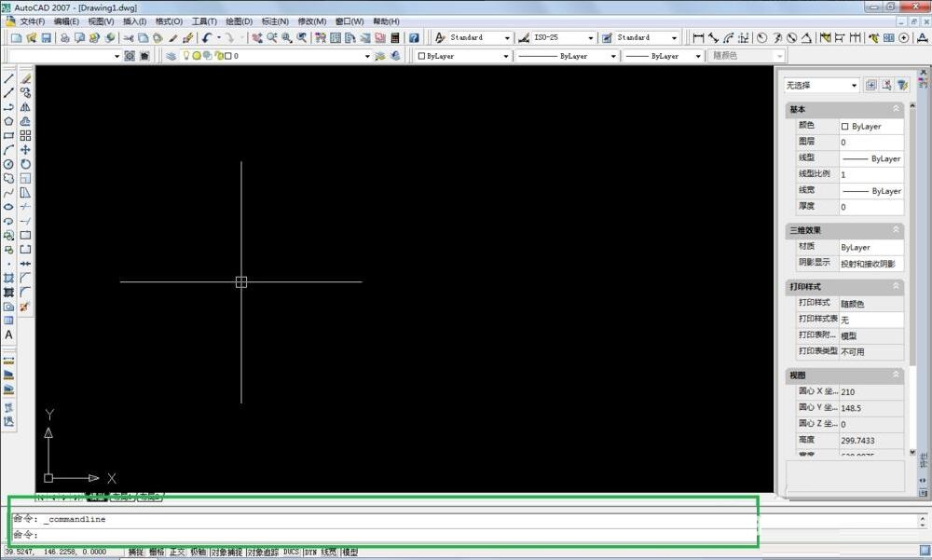Toggle the 捕捉 snap mode button
The height and width of the screenshot is (560, 932).
[x=136, y=553]
